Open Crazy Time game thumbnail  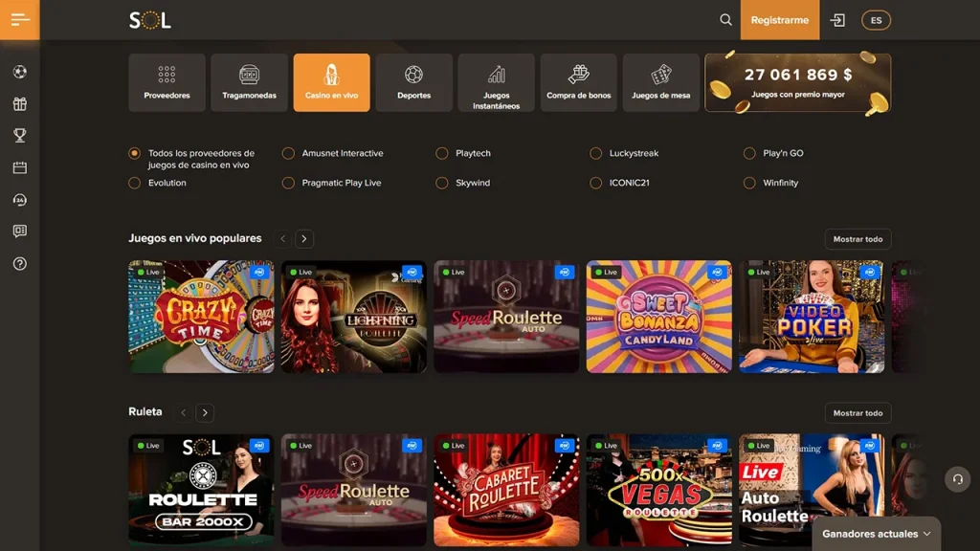(x=201, y=317)
